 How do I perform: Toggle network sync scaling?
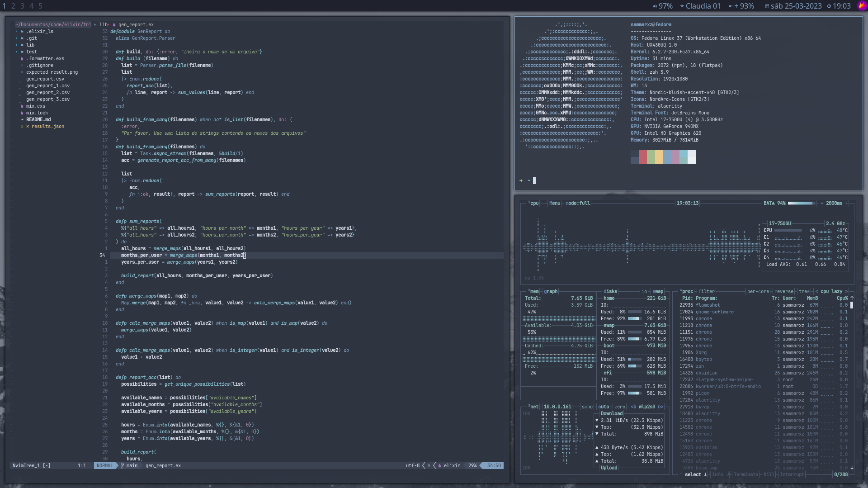[x=587, y=407]
